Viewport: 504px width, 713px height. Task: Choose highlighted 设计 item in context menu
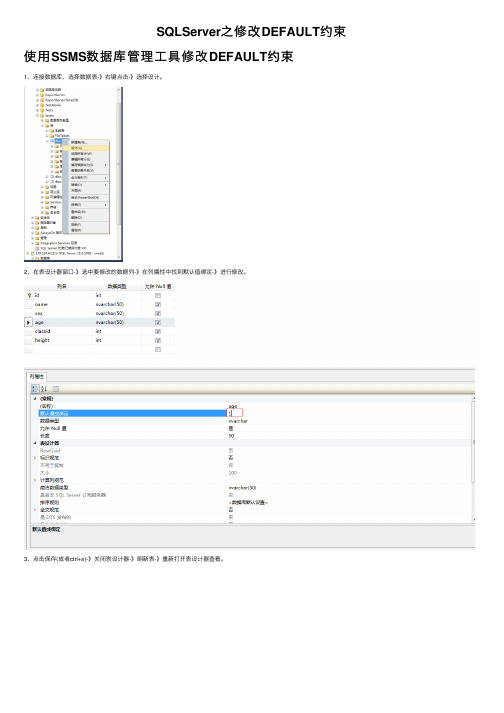coord(86,148)
